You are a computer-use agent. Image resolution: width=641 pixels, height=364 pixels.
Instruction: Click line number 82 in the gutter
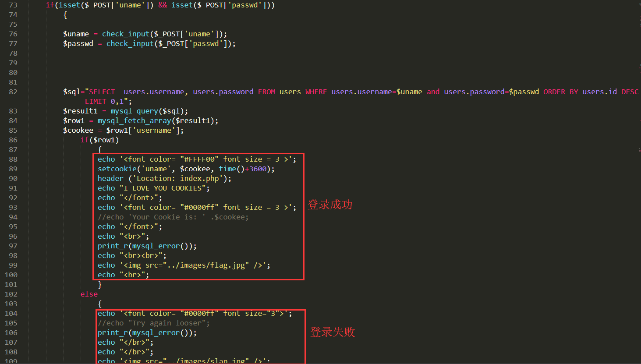[13, 92]
